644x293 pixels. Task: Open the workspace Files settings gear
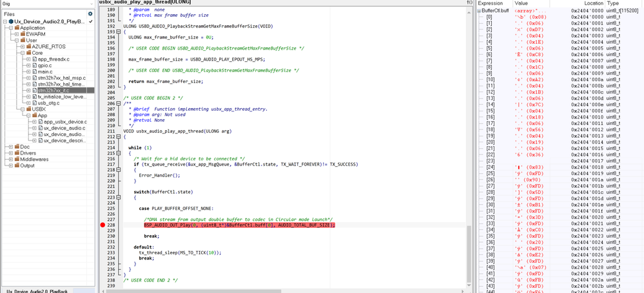pyautogui.click(x=90, y=14)
